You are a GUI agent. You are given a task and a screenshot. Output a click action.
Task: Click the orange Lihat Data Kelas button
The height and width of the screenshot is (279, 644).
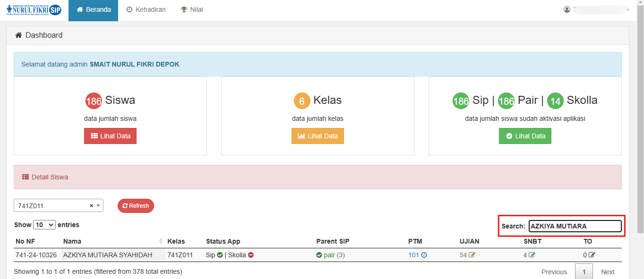[318, 136]
